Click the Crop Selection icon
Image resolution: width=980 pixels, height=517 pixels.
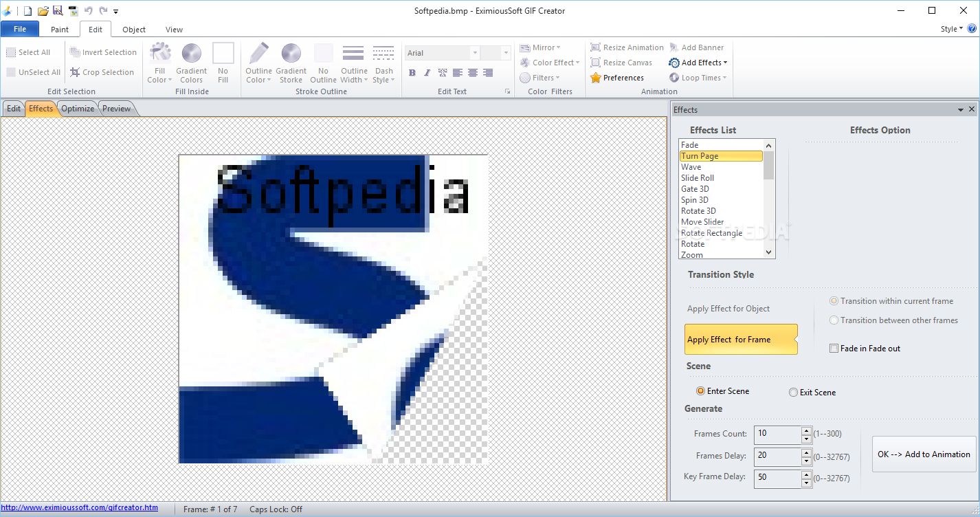click(75, 72)
